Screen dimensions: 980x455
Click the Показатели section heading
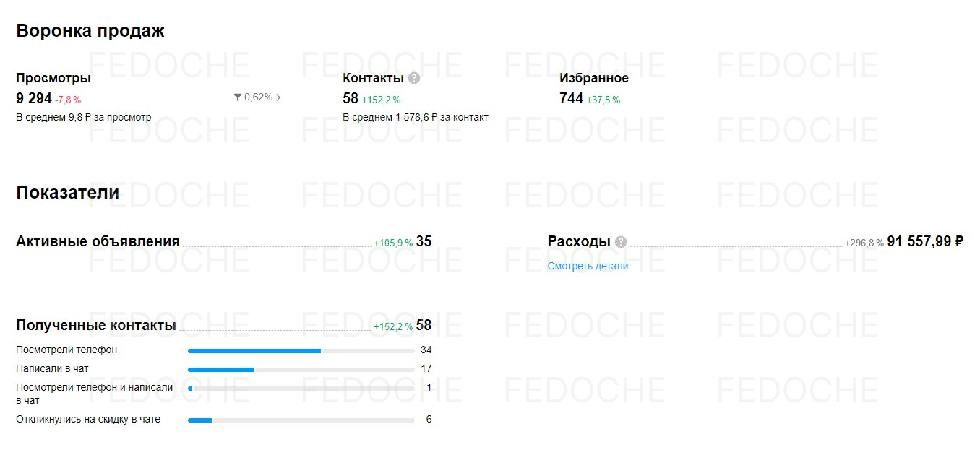(x=67, y=193)
